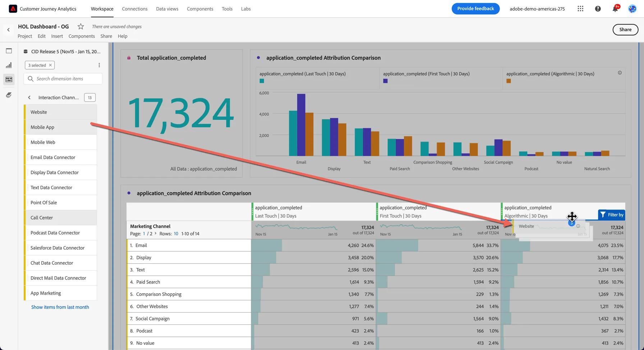This screenshot has width=644, height=350.
Task: Open the help question mark icon
Action: tap(598, 9)
